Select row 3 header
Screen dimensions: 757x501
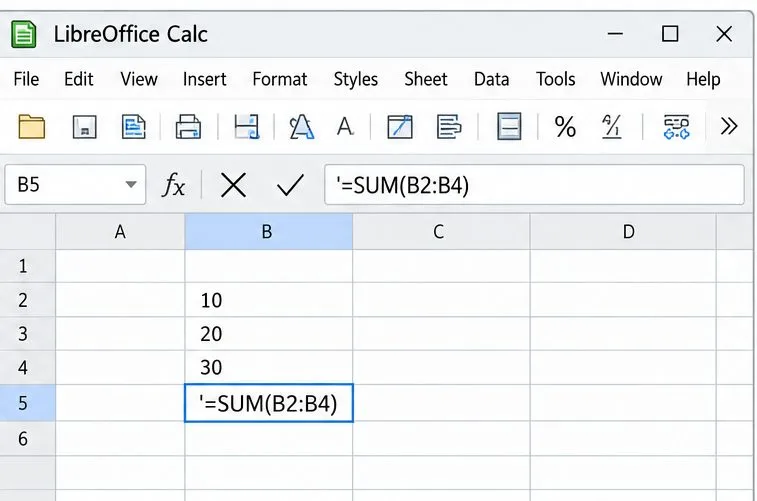pos(28,334)
